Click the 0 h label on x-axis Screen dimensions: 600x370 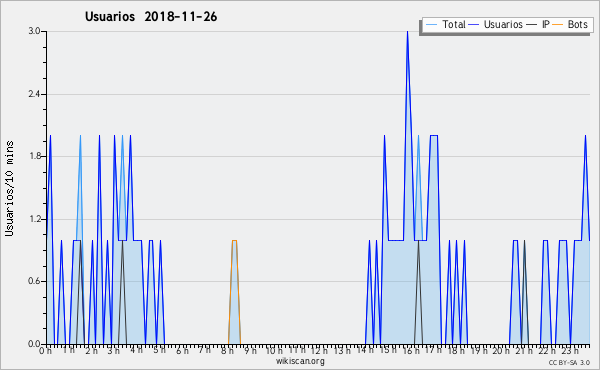[x=45, y=350]
